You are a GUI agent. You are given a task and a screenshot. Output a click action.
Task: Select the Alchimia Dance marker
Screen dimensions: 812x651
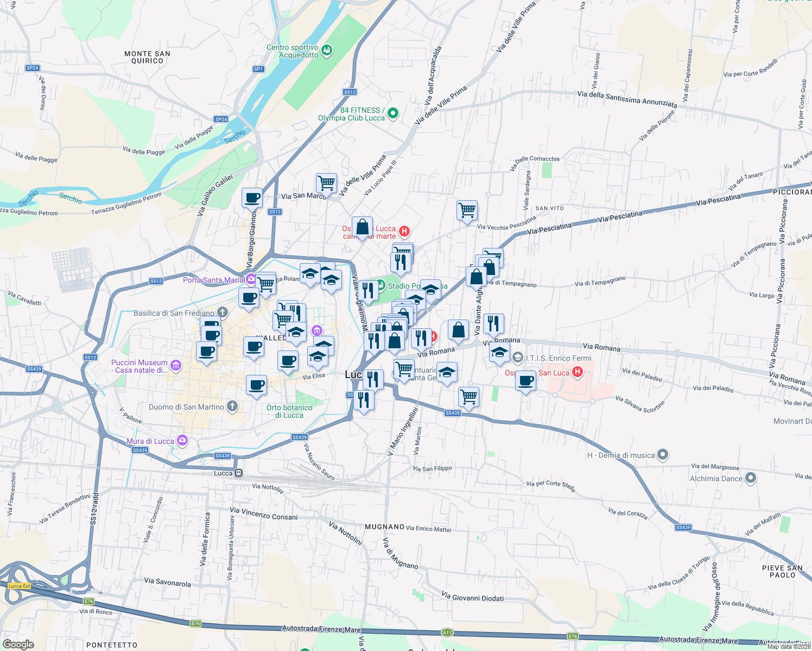(x=750, y=478)
